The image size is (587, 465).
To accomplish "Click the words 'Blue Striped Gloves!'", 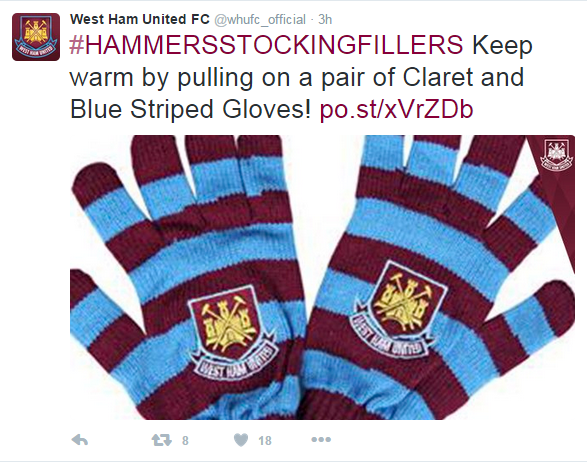I will tap(191, 109).
